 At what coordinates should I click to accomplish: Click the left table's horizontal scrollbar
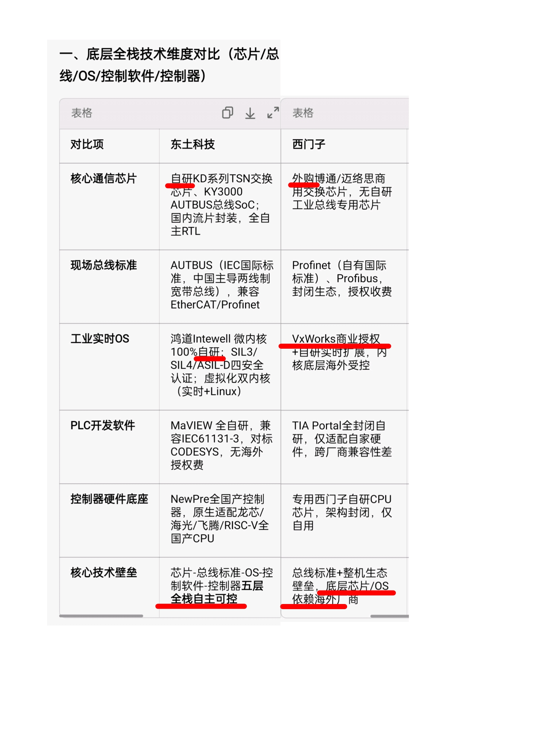pyautogui.click(x=101, y=616)
